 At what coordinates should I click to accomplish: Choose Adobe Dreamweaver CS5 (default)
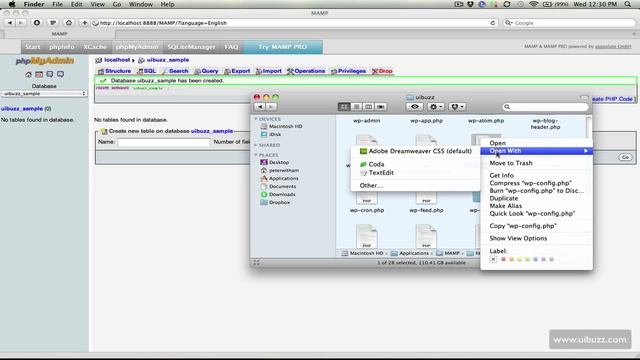[415, 151]
